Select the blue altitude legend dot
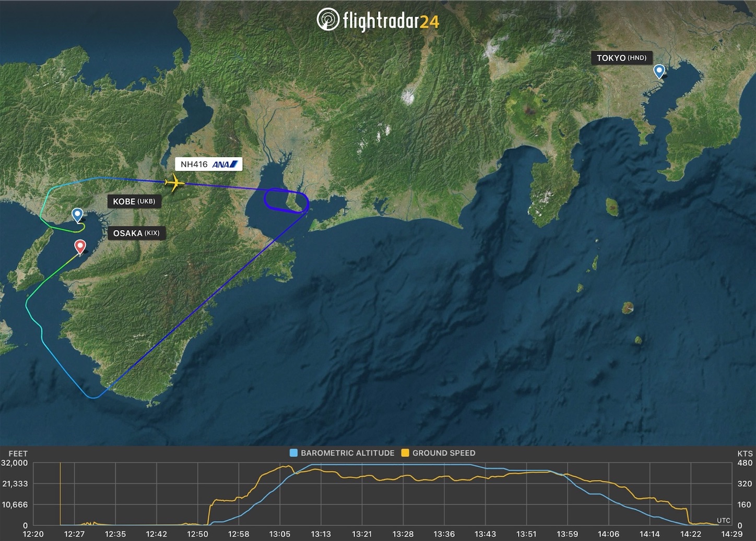756x541 pixels. (x=293, y=453)
